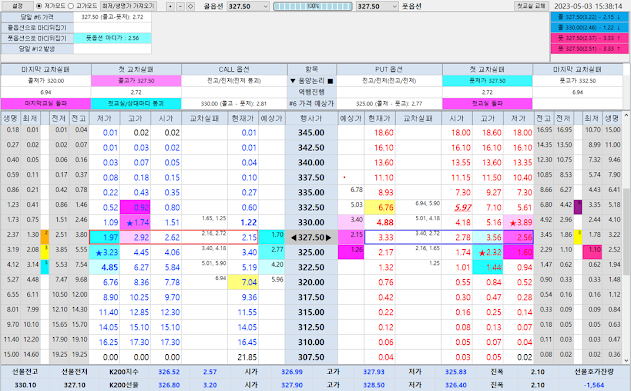This screenshot has height=391, width=631.
Task: Open the 콜옵션 327.50 dropdown
Action: click(x=248, y=6)
